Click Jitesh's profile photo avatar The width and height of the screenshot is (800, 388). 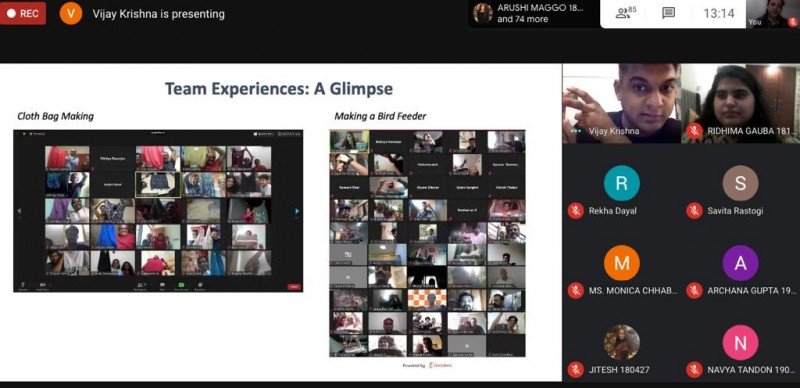(621, 343)
